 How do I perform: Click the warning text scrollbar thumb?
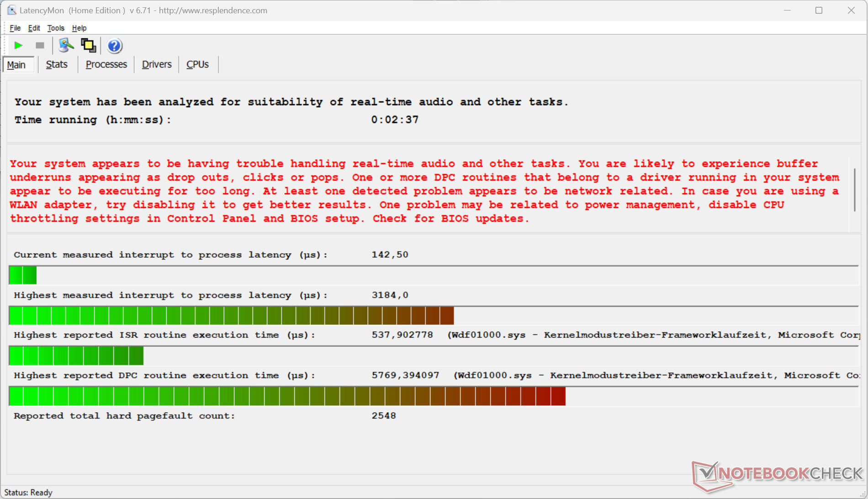pos(855,190)
